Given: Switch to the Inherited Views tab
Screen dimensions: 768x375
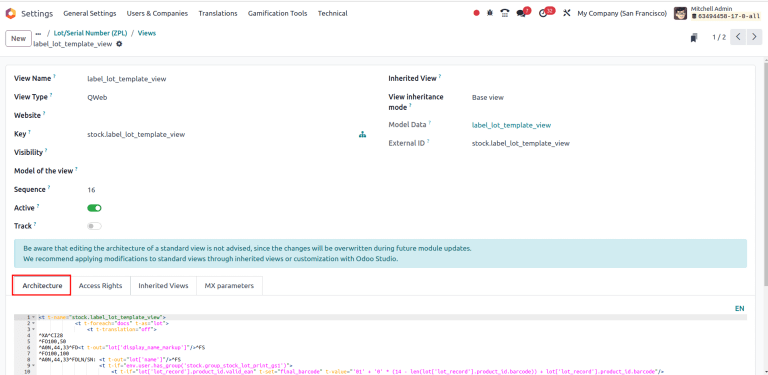Looking at the screenshot, I should click(163, 286).
